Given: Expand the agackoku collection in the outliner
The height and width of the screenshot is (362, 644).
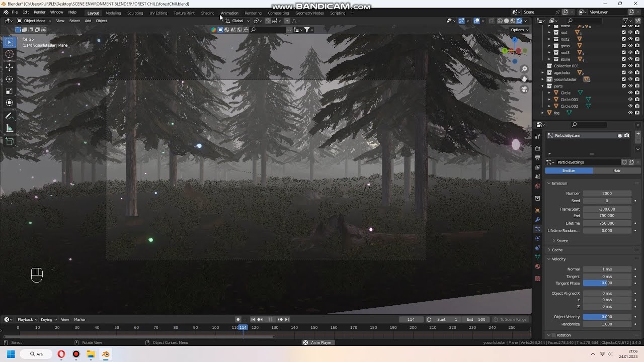Looking at the screenshot, I should point(543,73).
